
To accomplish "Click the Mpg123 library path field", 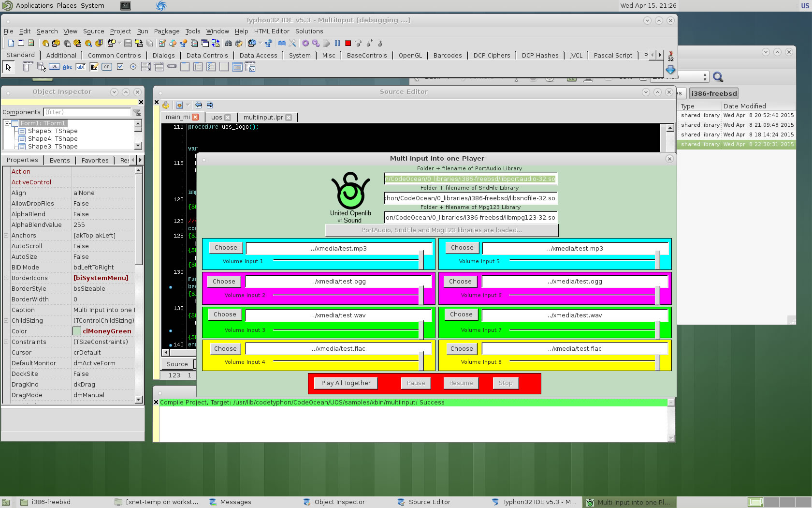I will pyautogui.click(x=470, y=218).
